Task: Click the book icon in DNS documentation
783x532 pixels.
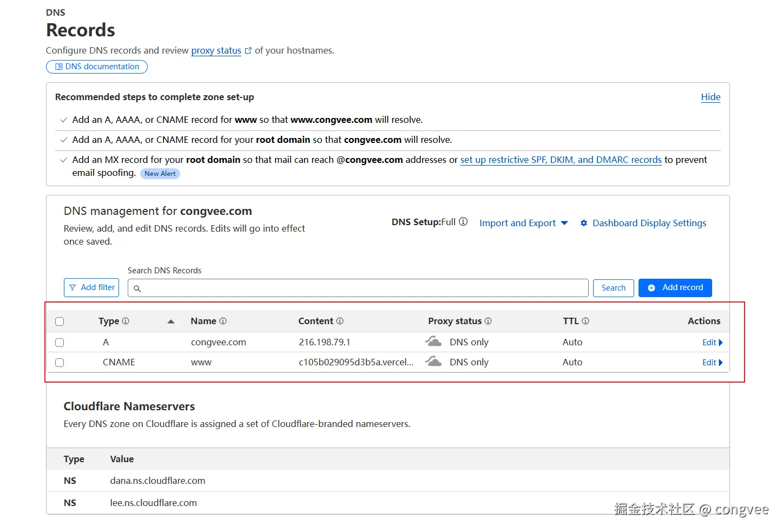Action: coord(59,67)
